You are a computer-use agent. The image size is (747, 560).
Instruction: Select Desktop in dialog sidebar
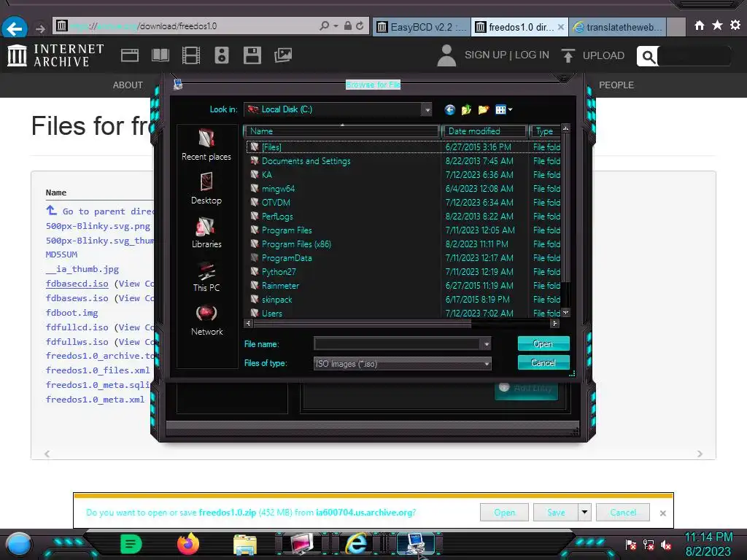[206, 189]
